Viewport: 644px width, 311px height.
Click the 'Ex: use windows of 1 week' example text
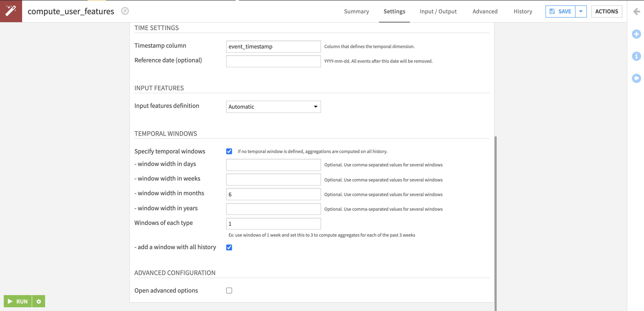point(322,235)
